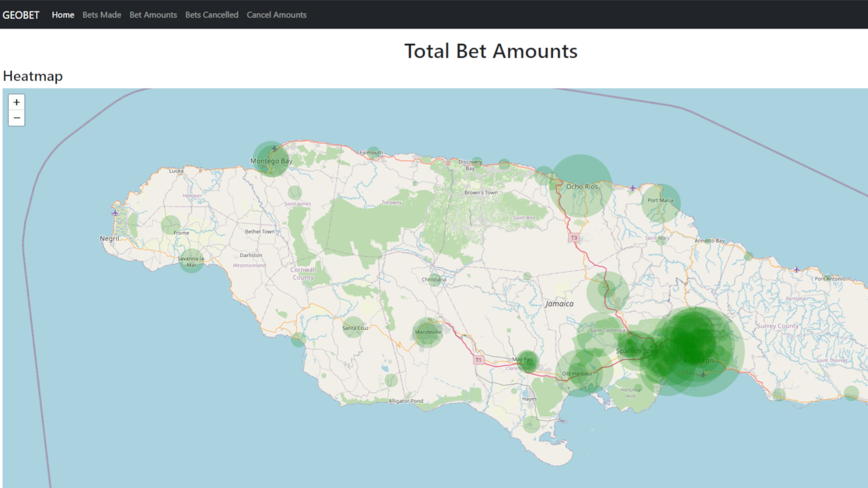
Task: Select the Home menu item
Action: [63, 15]
